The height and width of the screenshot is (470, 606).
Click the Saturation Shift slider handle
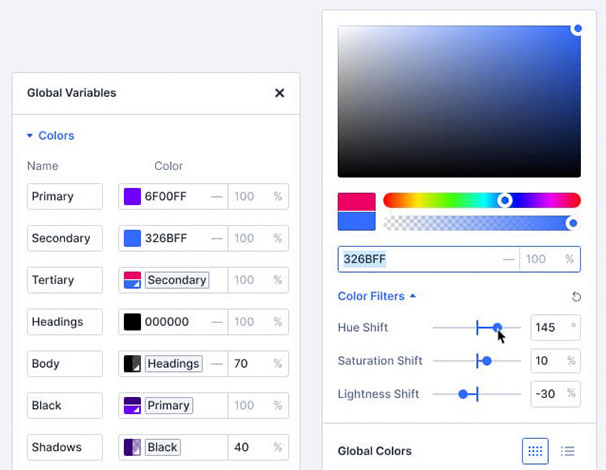(x=487, y=361)
